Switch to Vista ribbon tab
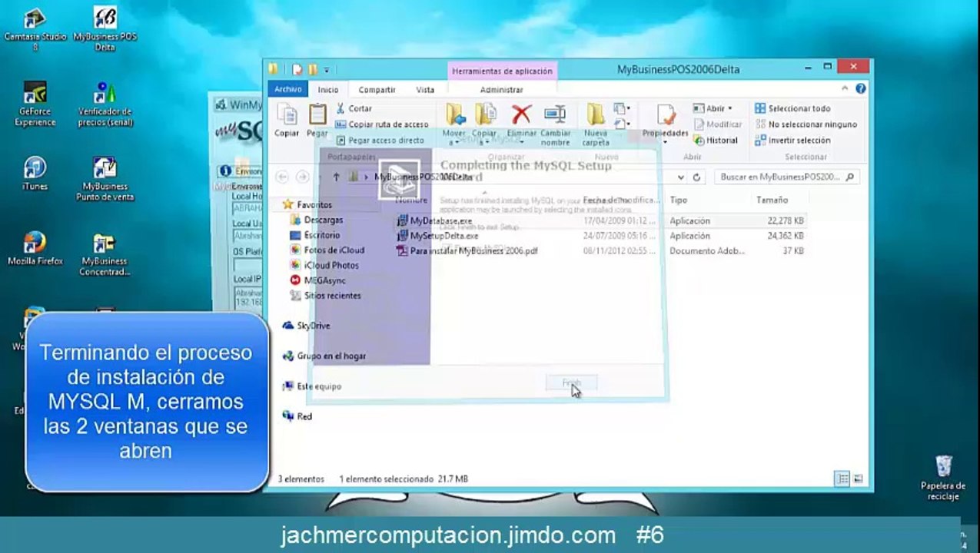The width and height of the screenshot is (980, 553). 425,90
